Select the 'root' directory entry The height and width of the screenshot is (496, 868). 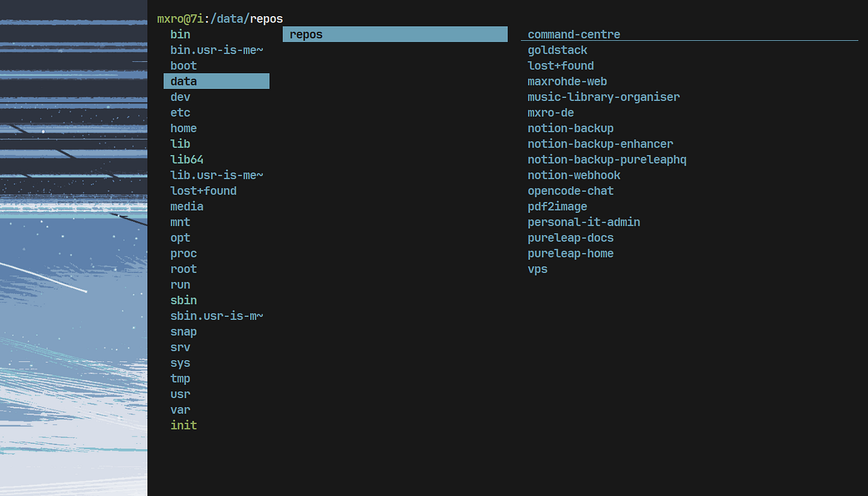point(184,269)
